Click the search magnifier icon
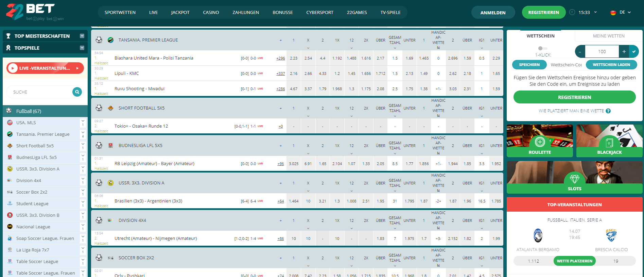The height and width of the screenshot is (277, 644). (x=77, y=92)
